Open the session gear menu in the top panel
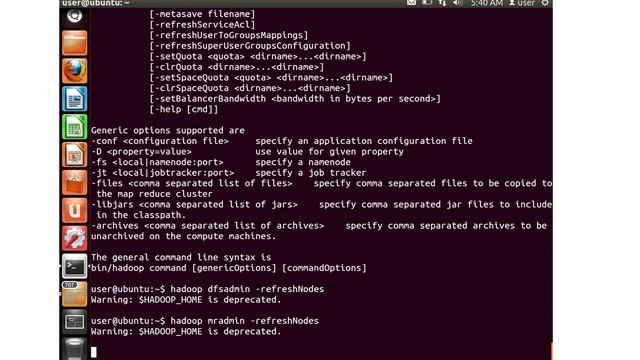 [545, 3]
